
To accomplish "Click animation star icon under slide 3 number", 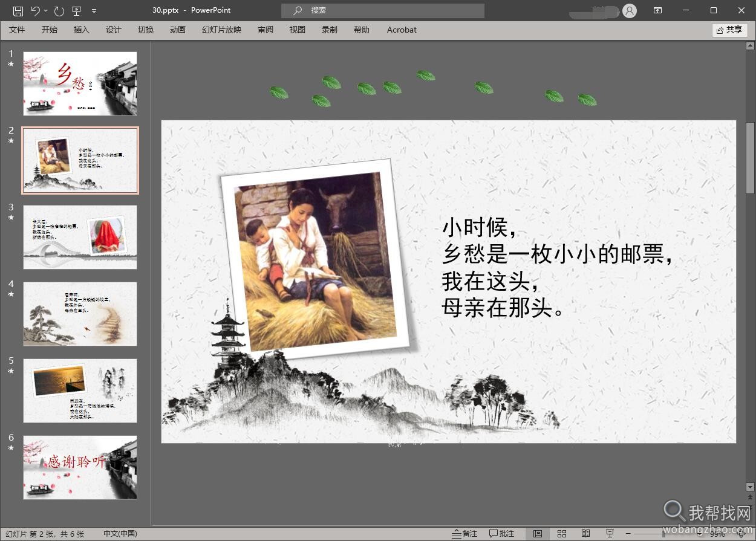I will click(11, 217).
